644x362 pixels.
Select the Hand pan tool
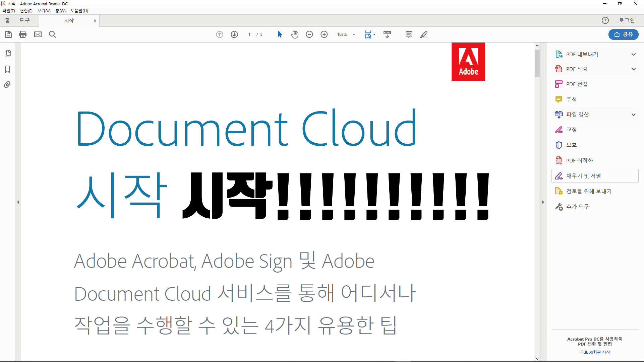click(x=295, y=34)
